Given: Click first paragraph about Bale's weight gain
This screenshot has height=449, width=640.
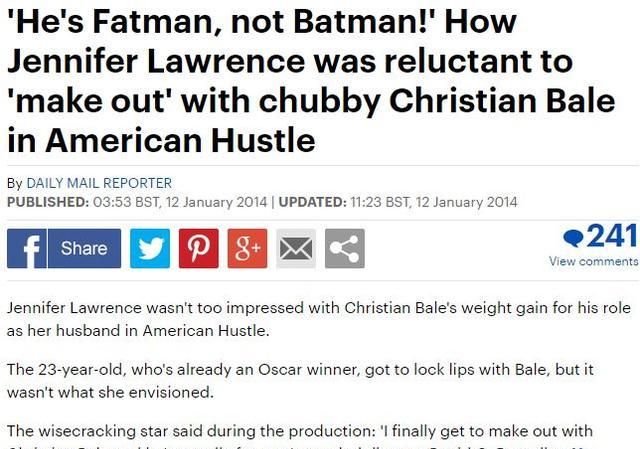Looking at the screenshot, I should tap(319, 319).
